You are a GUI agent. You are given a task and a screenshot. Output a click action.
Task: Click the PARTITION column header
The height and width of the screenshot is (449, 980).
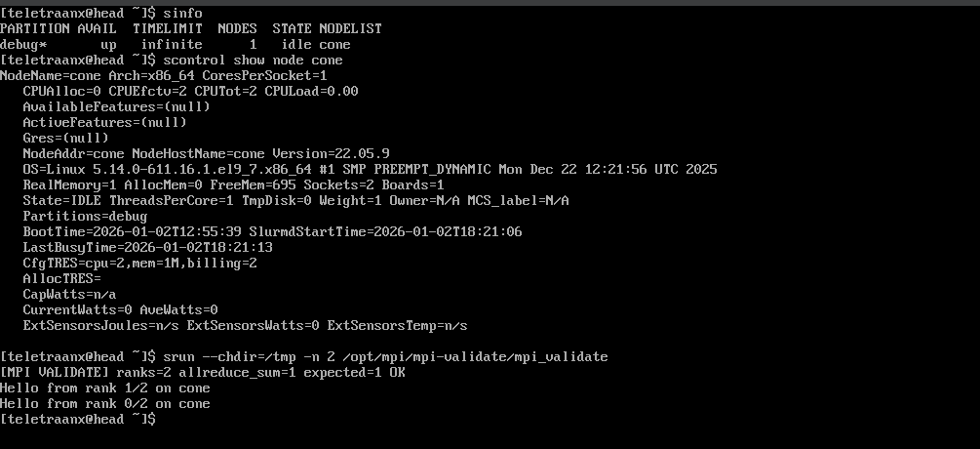coord(35,28)
